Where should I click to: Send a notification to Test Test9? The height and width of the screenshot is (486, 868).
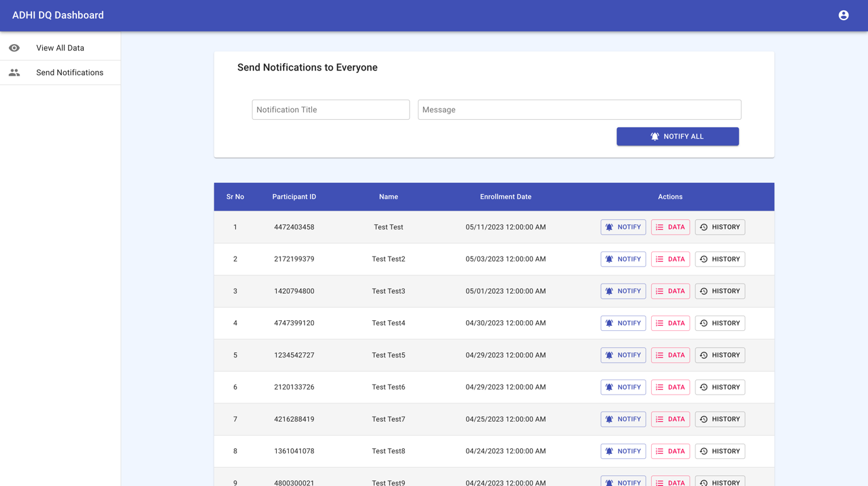(623, 482)
